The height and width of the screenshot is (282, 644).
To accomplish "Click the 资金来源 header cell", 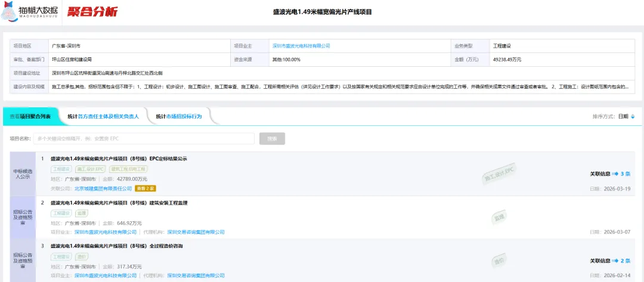I will 249,60.
